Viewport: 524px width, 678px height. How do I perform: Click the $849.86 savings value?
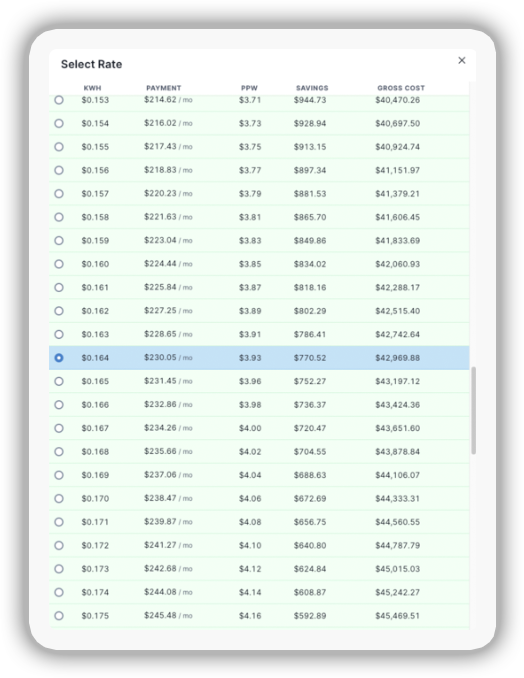(310, 240)
